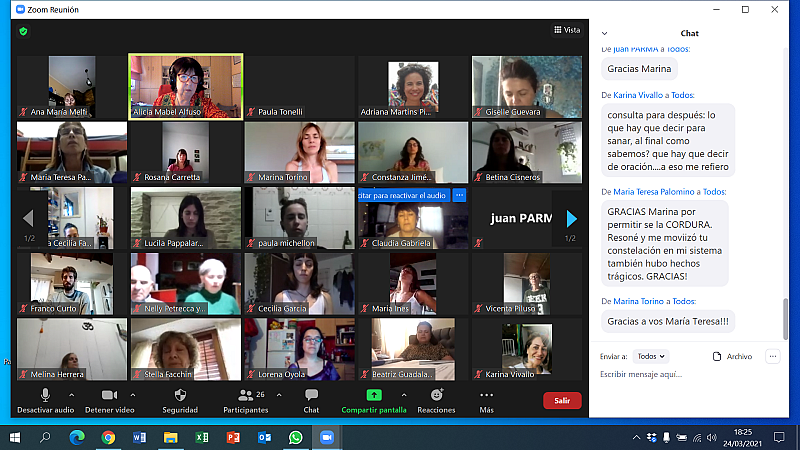Image resolution: width=800 pixels, height=450 pixels.
Task: Toggle the Chat panel from toolbar
Action: click(x=311, y=400)
